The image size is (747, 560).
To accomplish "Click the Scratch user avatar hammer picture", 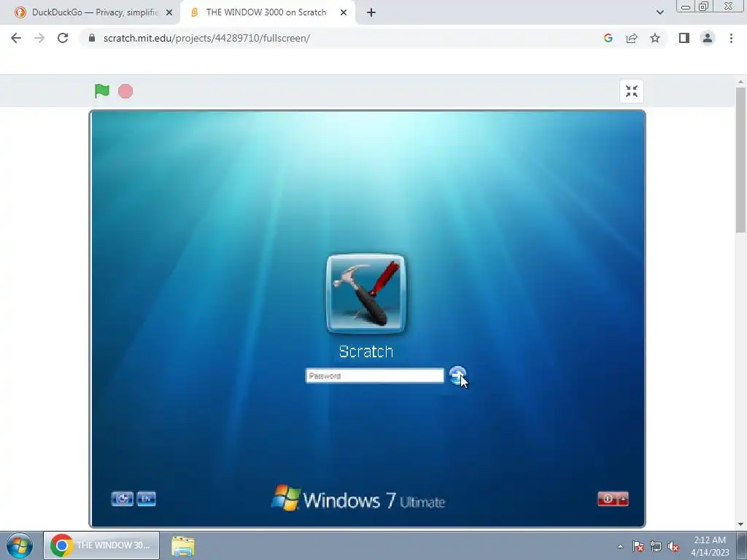I will [366, 293].
